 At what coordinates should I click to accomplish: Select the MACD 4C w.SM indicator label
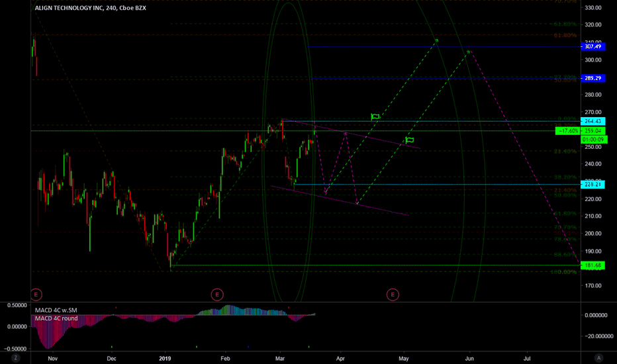coord(56,310)
